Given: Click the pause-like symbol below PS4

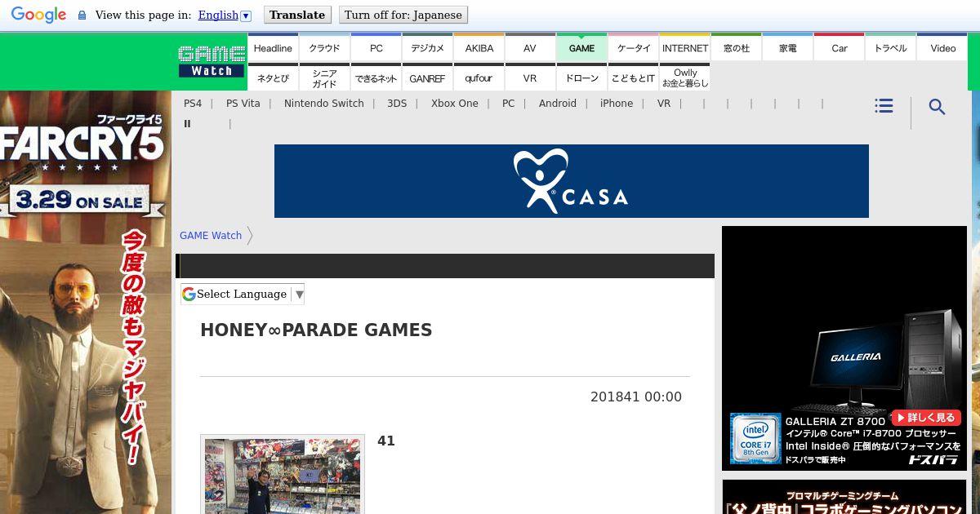Looking at the screenshot, I should point(187,124).
